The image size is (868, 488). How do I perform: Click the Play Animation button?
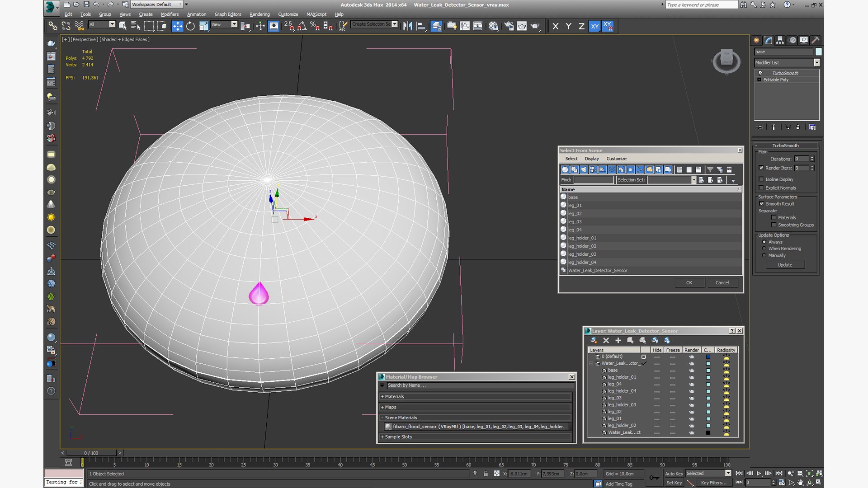[x=759, y=473]
